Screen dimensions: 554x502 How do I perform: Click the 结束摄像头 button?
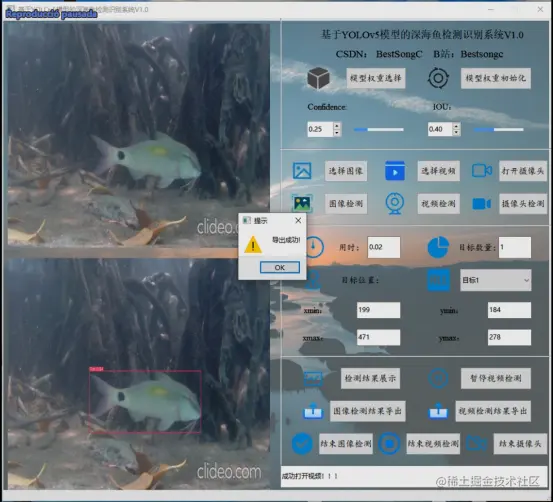(520, 443)
